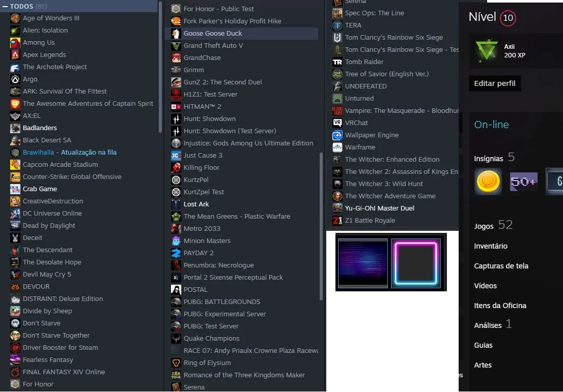This screenshot has width=563, height=392.
Task: Click the Hunt: Showdown game icon
Action: pos(176,118)
